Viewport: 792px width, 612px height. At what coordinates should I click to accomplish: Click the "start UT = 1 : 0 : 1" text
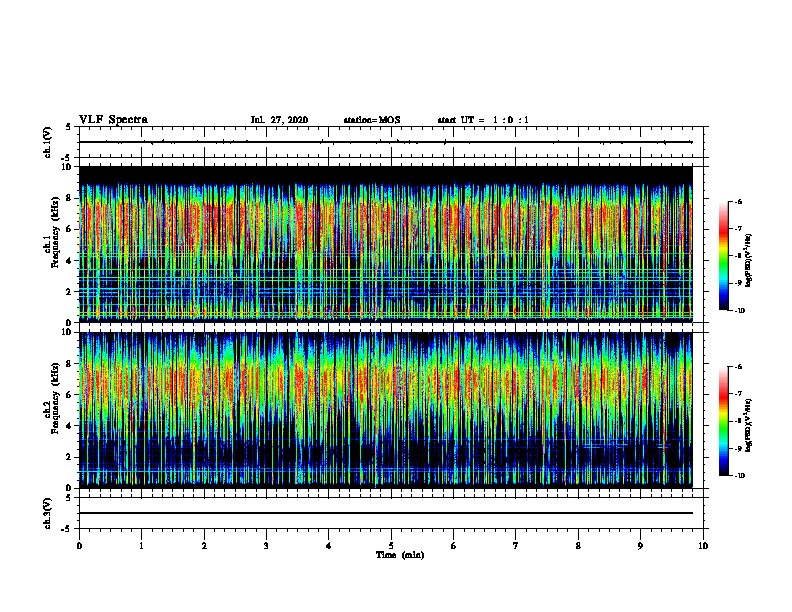(x=483, y=120)
